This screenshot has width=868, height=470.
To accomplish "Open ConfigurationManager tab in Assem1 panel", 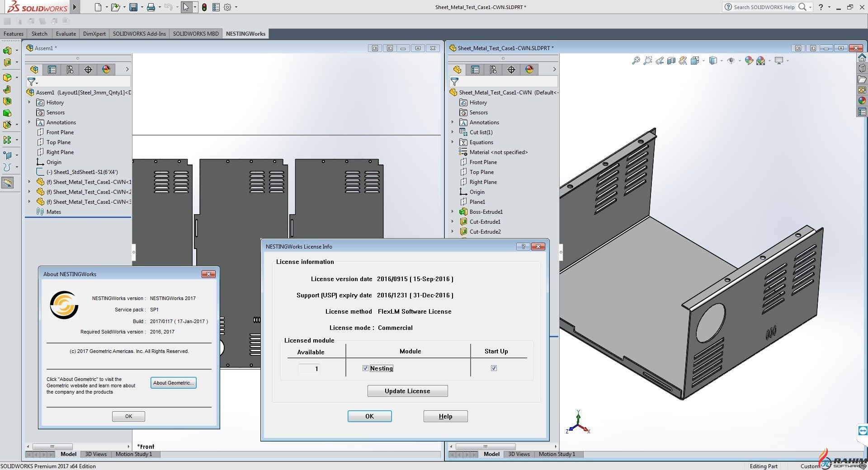I will [70, 70].
